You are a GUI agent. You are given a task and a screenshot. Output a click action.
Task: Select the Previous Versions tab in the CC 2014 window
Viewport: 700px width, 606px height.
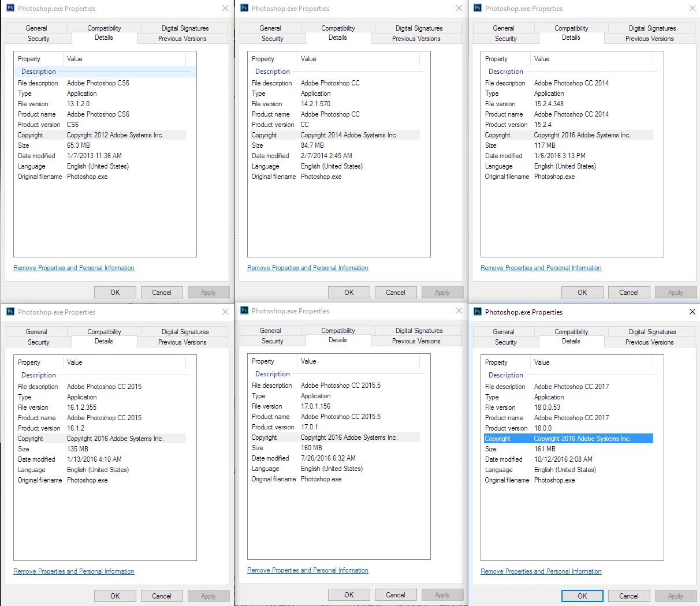pyautogui.click(x=649, y=39)
